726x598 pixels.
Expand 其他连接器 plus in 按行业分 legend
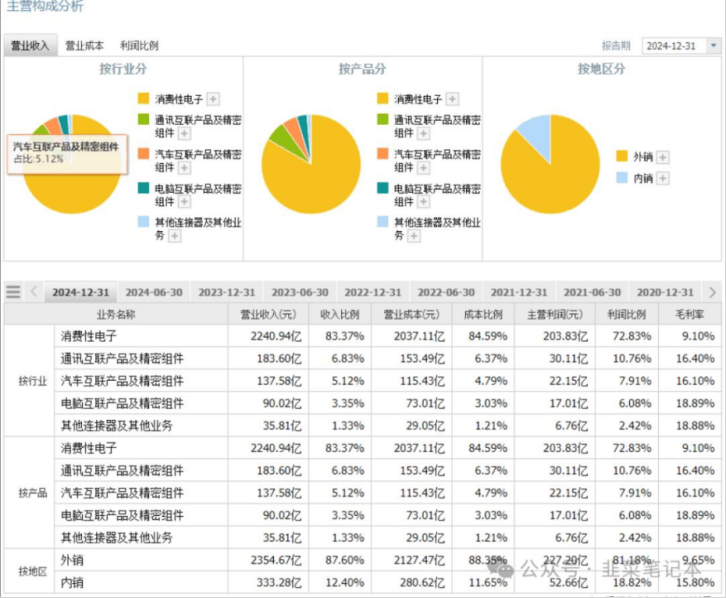coord(175,236)
